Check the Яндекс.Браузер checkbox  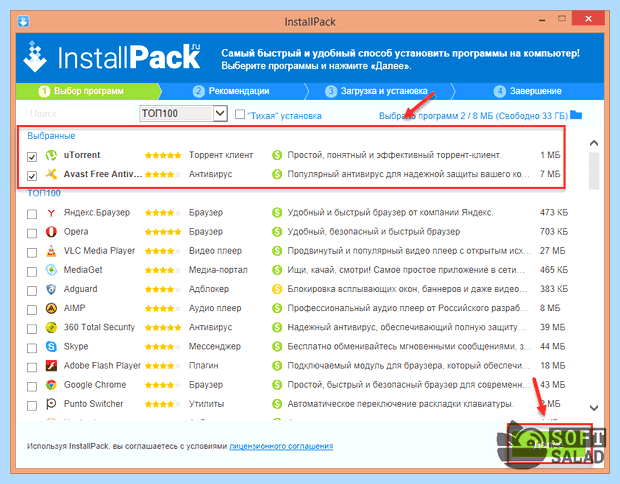pyautogui.click(x=32, y=214)
